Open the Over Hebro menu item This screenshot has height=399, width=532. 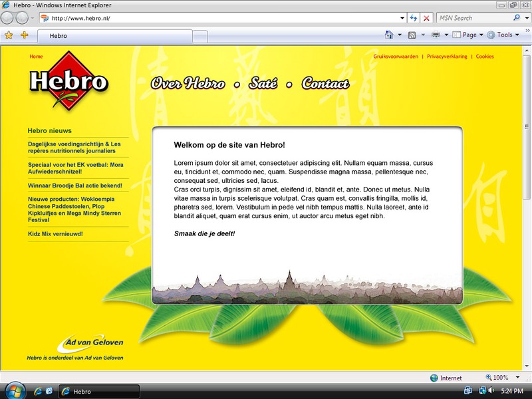[188, 84]
